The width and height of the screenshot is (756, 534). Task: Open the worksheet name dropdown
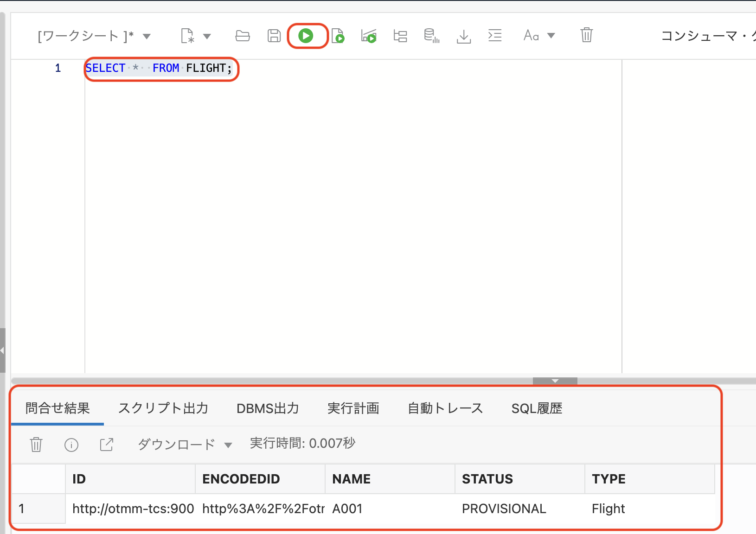[147, 36]
